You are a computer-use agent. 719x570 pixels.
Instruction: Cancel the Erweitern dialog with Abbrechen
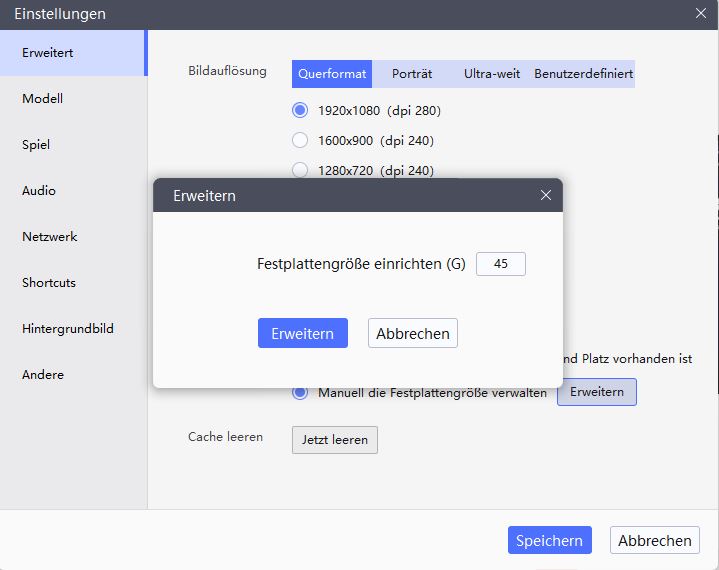tap(413, 333)
